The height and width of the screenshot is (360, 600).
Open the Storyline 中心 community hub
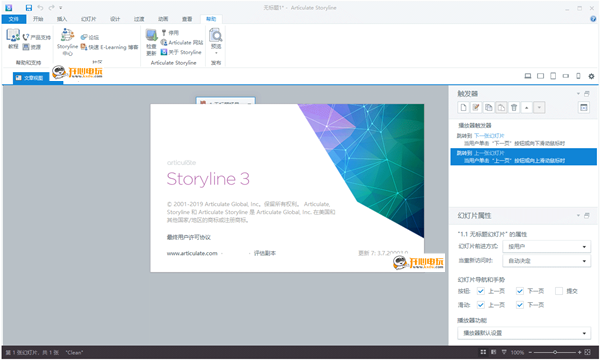point(67,42)
